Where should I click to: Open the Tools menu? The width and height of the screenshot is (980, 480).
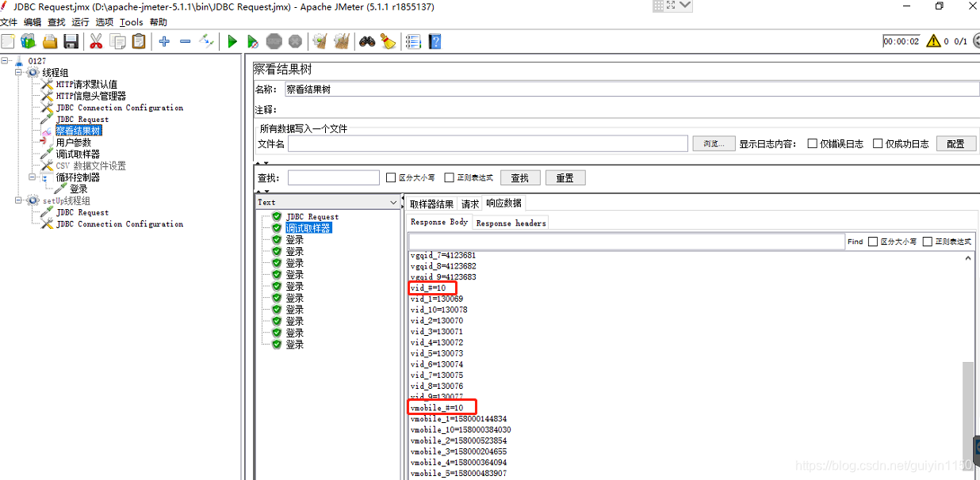pyautogui.click(x=131, y=22)
